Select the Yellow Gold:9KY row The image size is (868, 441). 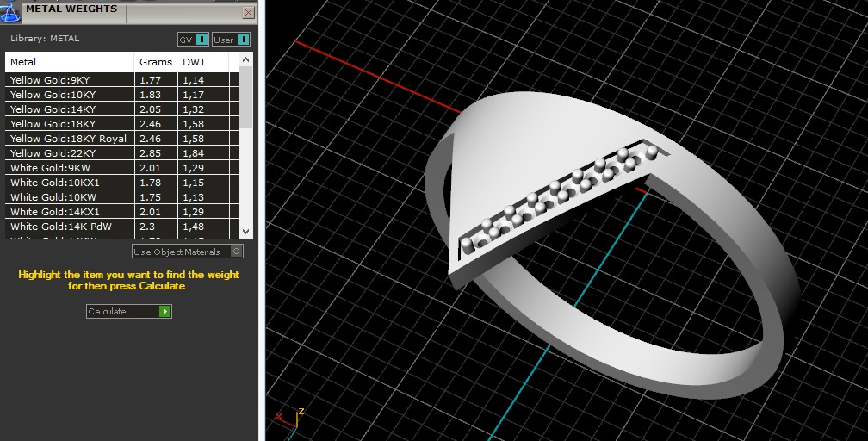point(121,80)
